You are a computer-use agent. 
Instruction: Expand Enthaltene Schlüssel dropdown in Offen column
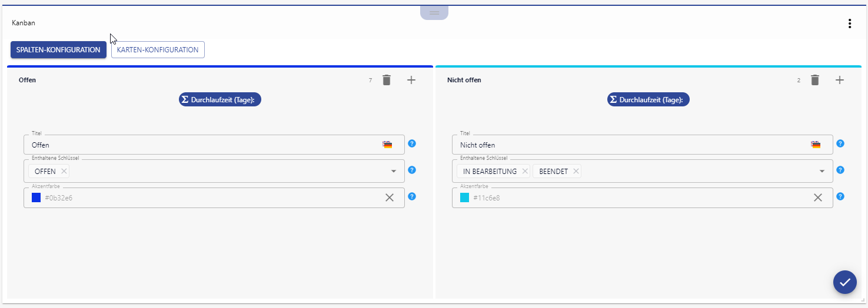point(393,172)
